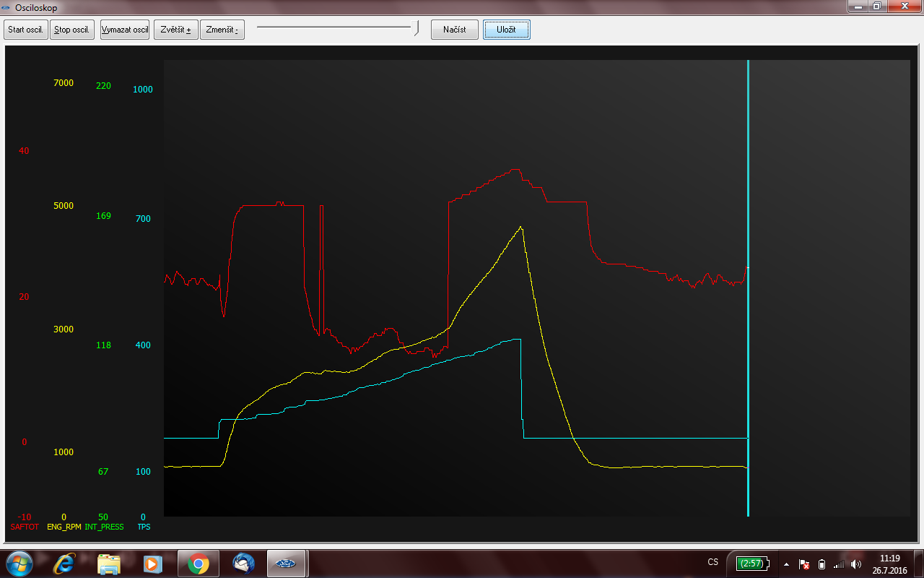
Task: Open Google Chrome from the taskbar
Action: (199, 563)
